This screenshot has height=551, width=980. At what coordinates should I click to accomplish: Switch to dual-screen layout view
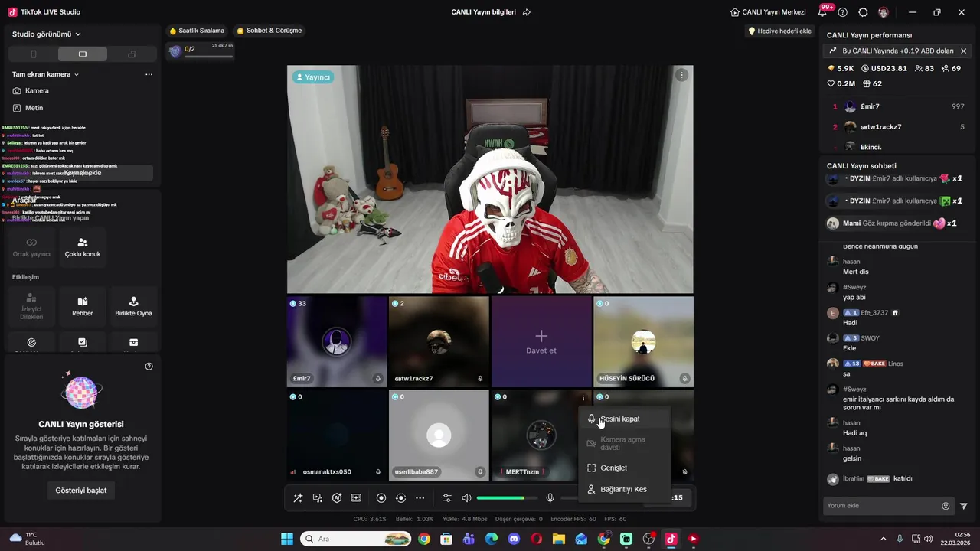pos(132,54)
